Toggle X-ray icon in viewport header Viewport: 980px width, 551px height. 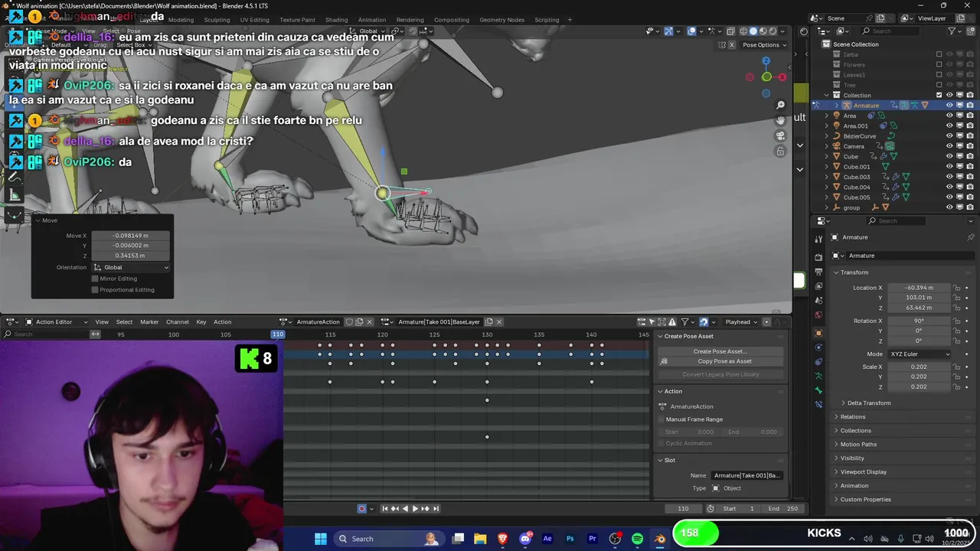click(730, 31)
